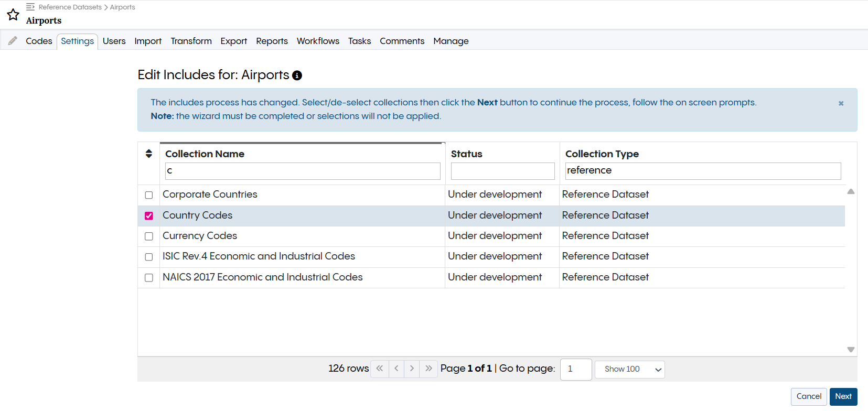Image resolution: width=868 pixels, height=411 pixels.
Task: Open the Codes tab
Action: (39, 41)
